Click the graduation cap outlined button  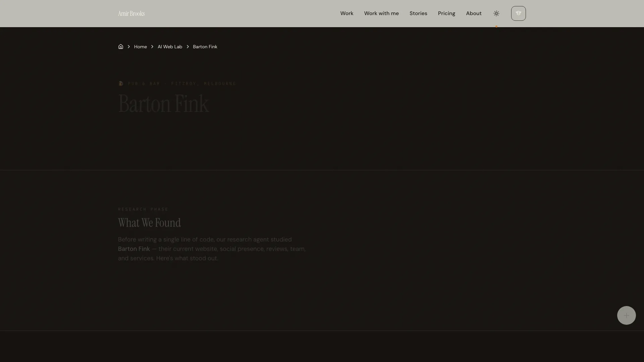tap(518, 13)
